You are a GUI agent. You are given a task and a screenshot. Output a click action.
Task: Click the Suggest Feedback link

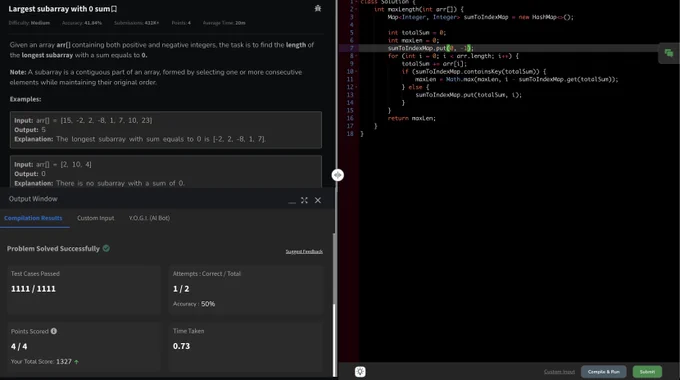point(304,252)
